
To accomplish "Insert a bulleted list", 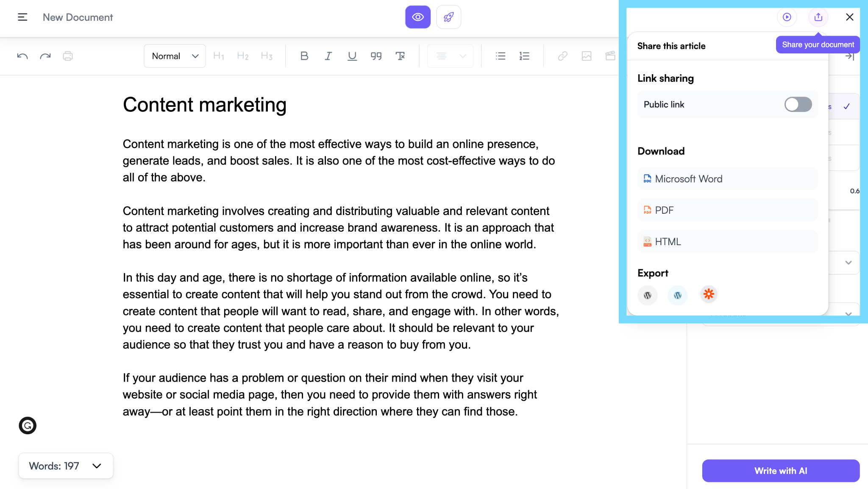I will coord(501,56).
